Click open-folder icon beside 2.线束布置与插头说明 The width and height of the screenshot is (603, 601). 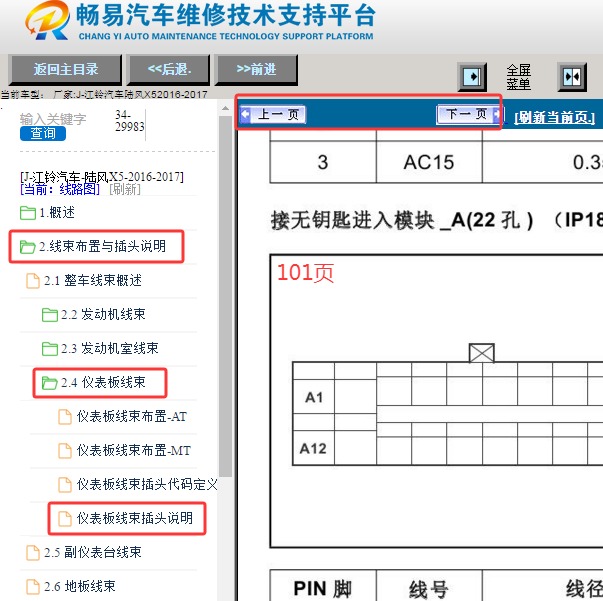click(x=28, y=246)
